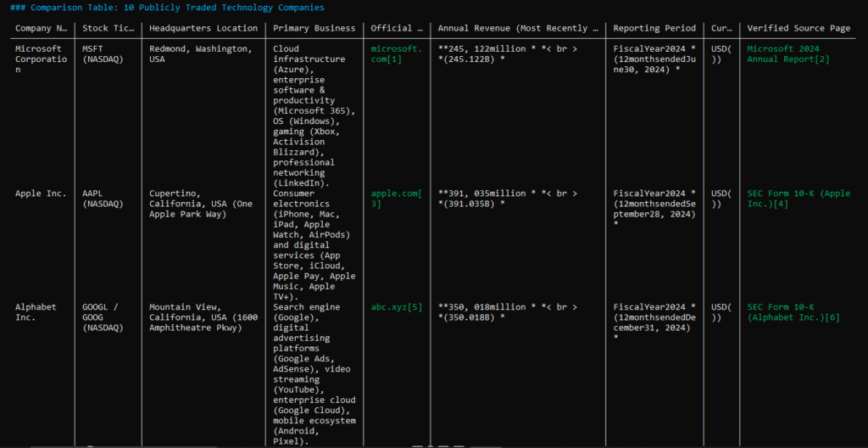Click the Stock Tic… column header
This screenshot has height=448, width=868.
pos(108,28)
